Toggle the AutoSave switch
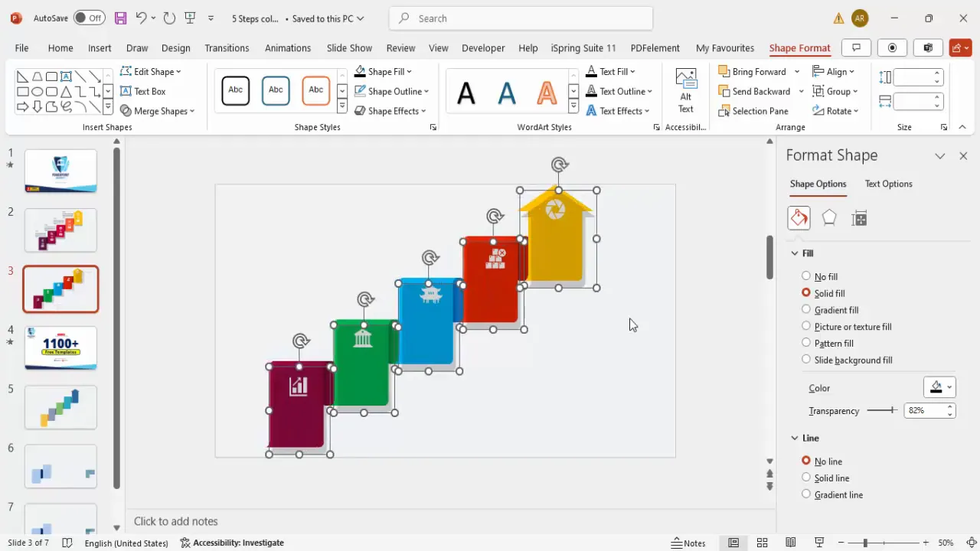This screenshot has width=980, height=551. 90,18
